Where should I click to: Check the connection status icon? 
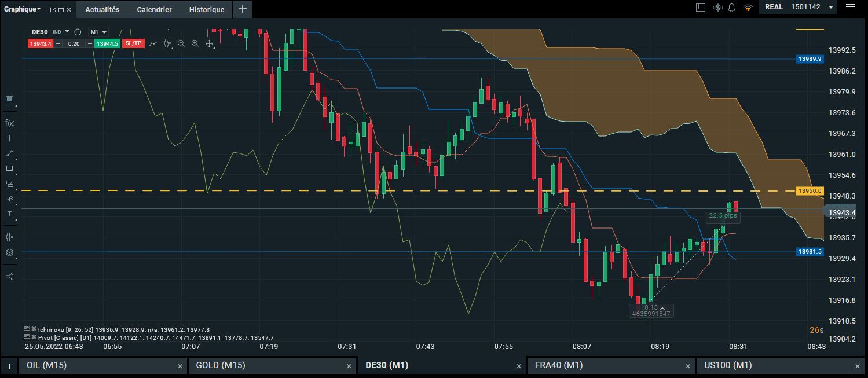[748, 8]
